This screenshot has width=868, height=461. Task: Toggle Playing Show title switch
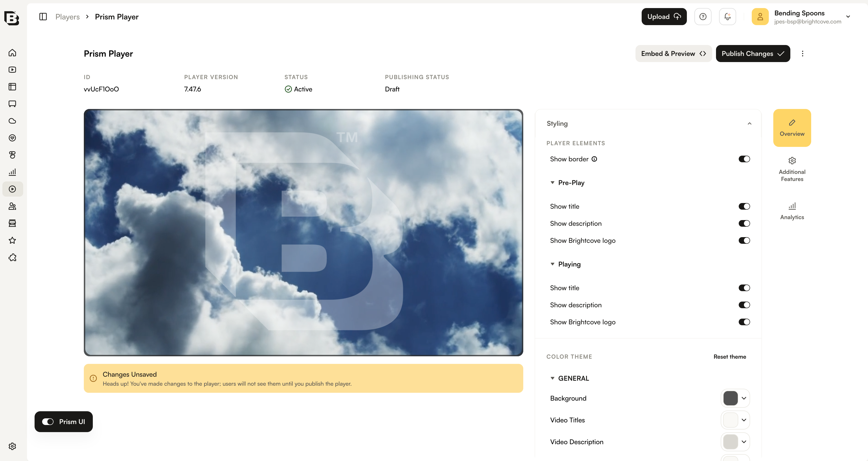tap(744, 288)
